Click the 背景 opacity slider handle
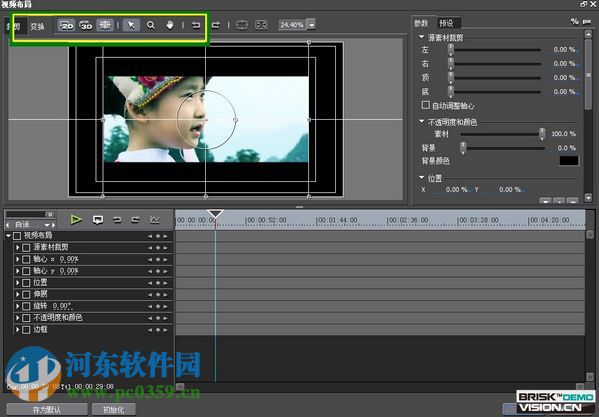This screenshot has width=599, height=417. pos(463,148)
